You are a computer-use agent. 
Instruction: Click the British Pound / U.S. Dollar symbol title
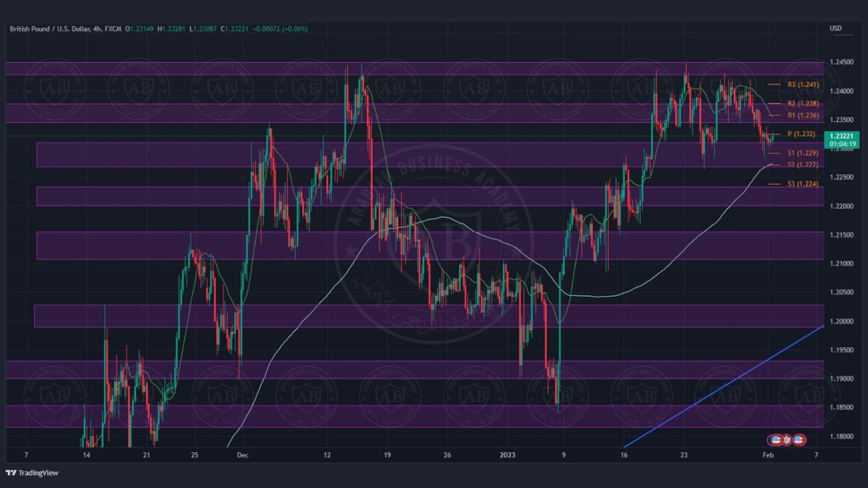[50, 29]
